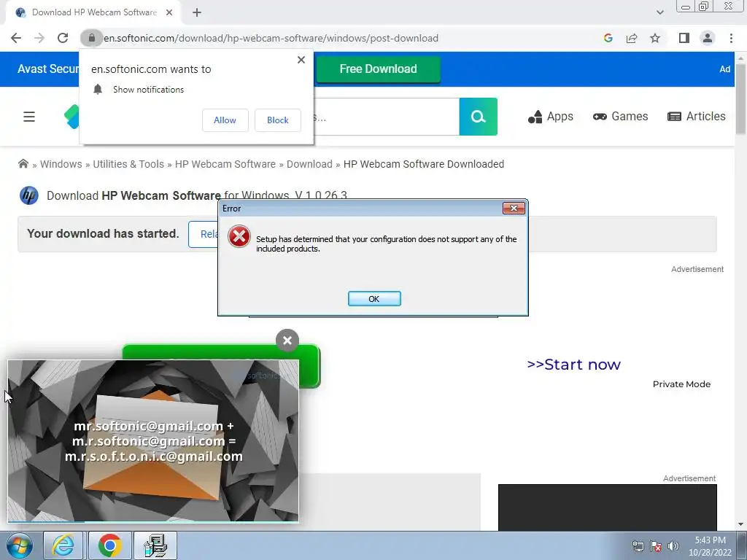Click the Google icon in the address bar
This screenshot has height=560, width=747.
pyautogui.click(x=608, y=38)
